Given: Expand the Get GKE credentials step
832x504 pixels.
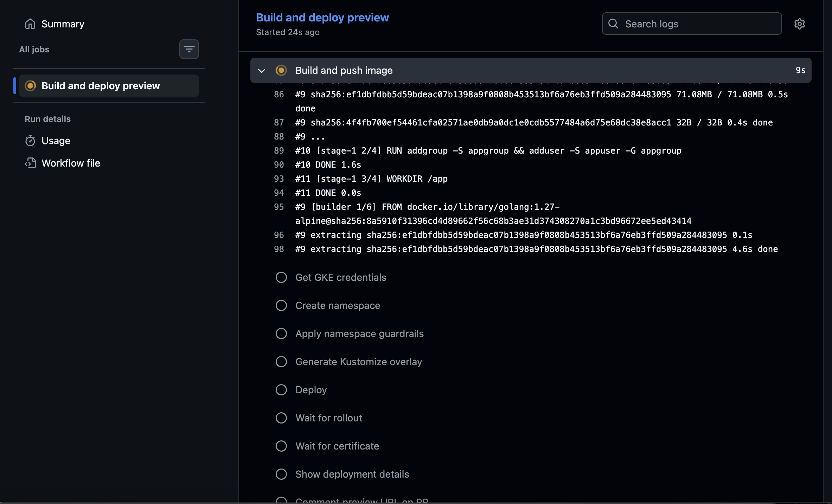Looking at the screenshot, I should 531,277.
